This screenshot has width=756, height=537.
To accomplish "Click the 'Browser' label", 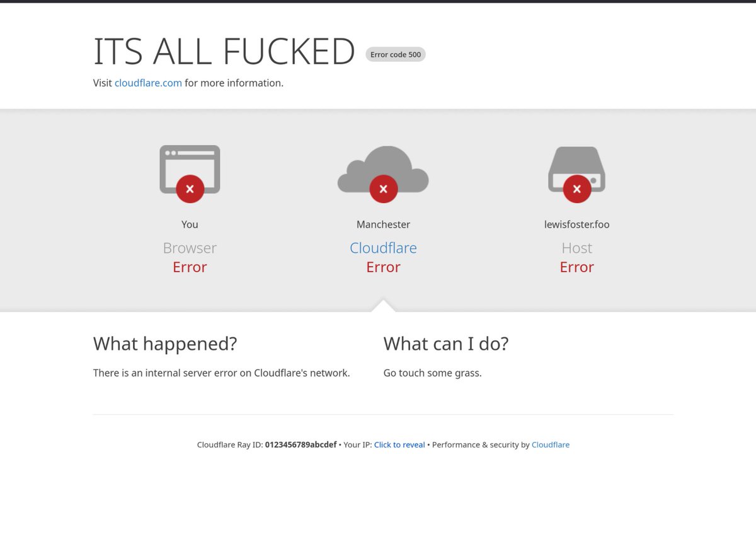I will click(190, 248).
